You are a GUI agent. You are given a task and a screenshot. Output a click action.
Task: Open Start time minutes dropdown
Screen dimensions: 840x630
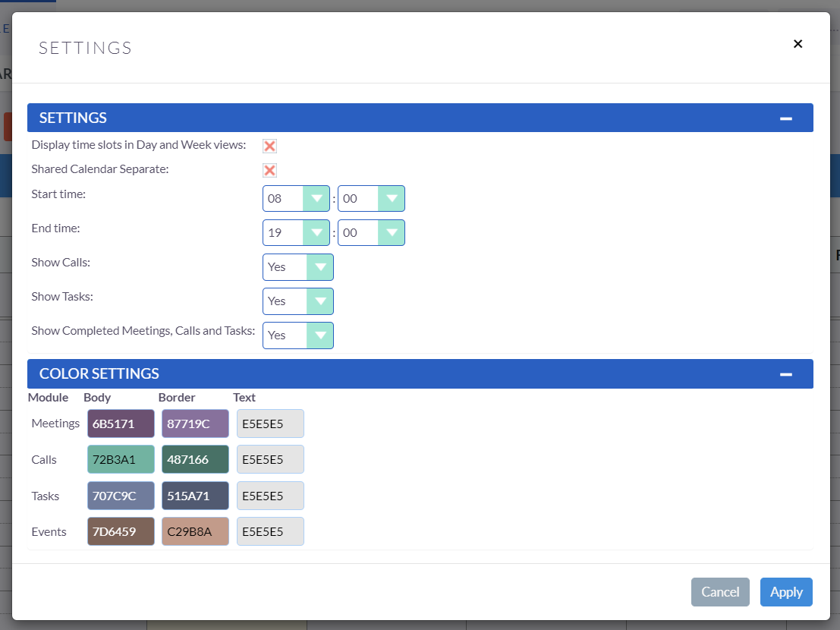(x=371, y=199)
